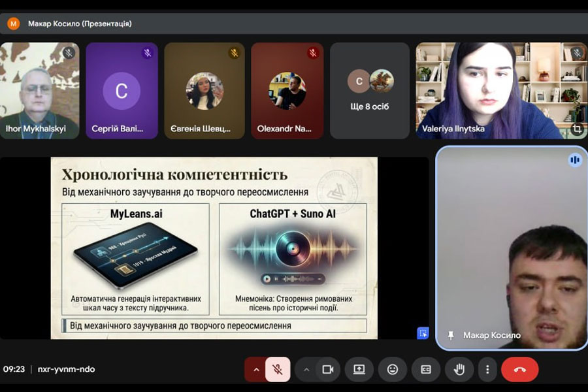The width and height of the screenshot is (588, 392).
Task: Click muted mic icon on Сергій Валі... tile
Action: (148, 53)
